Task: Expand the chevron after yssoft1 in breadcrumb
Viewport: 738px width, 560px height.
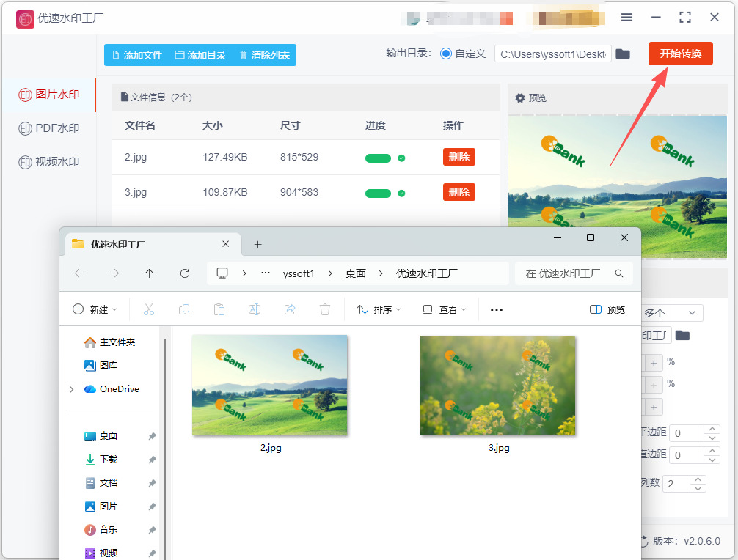Action: pos(330,273)
